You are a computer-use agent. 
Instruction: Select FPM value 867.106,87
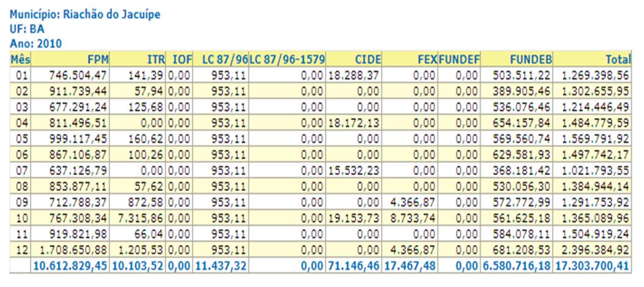pyautogui.click(x=78, y=155)
